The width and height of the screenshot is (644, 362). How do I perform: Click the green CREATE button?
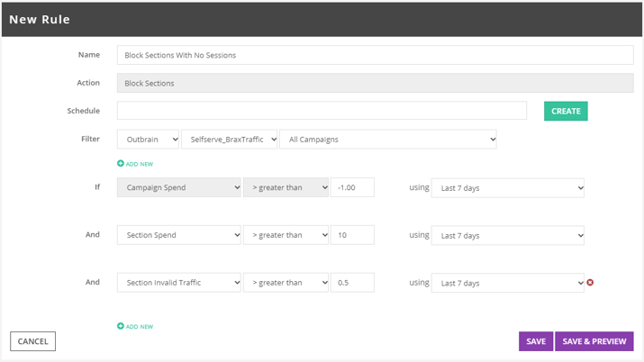coord(566,111)
